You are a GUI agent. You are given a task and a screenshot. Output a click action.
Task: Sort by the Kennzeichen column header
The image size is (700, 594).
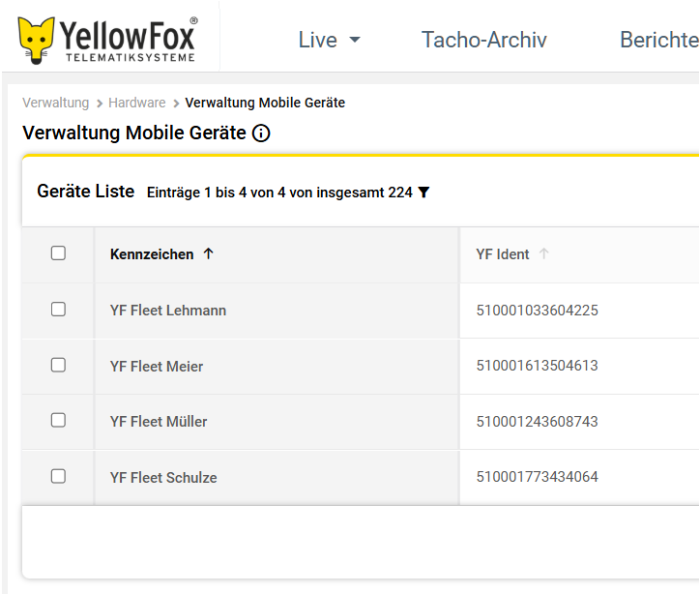coord(153,254)
